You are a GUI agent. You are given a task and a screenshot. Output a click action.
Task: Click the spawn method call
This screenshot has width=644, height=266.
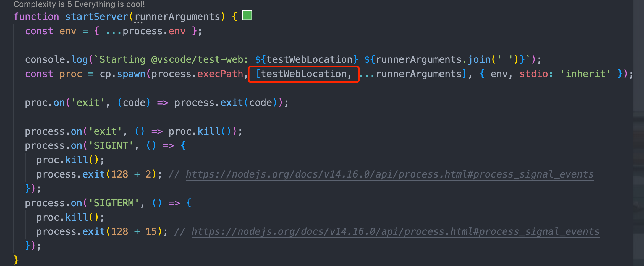tap(131, 74)
